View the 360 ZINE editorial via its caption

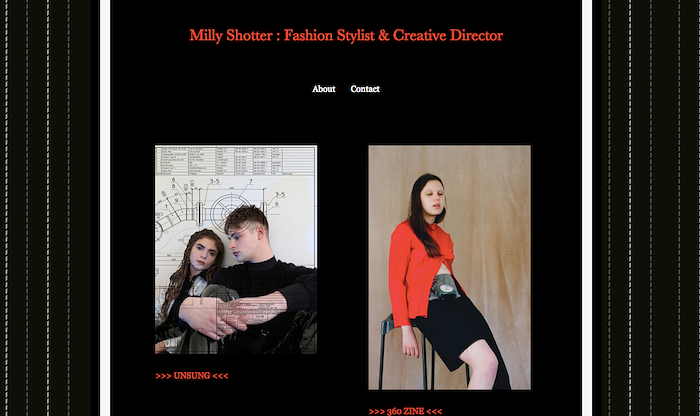405,411
